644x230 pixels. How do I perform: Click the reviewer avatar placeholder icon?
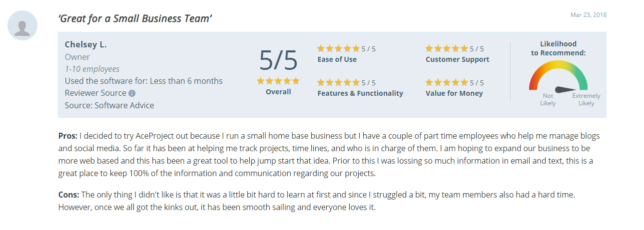point(22,25)
